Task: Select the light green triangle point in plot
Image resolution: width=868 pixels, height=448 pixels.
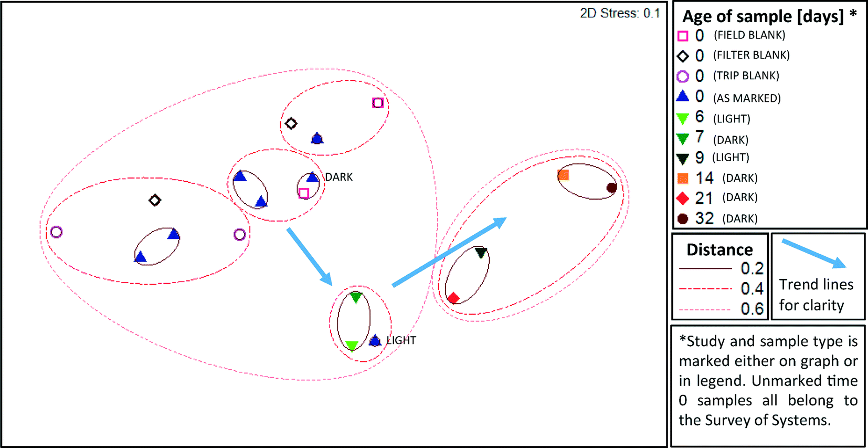Action: [x=352, y=345]
